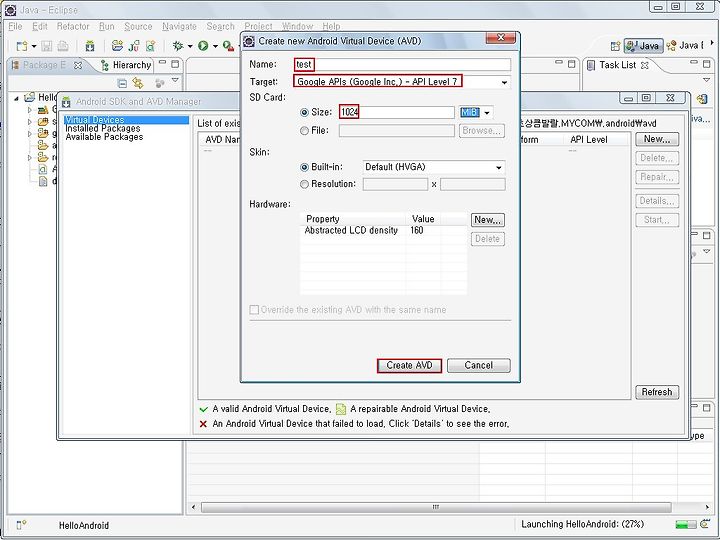Click Cancel in the AVD dialog
Screen dimensions: 720x540
[x=478, y=366]
